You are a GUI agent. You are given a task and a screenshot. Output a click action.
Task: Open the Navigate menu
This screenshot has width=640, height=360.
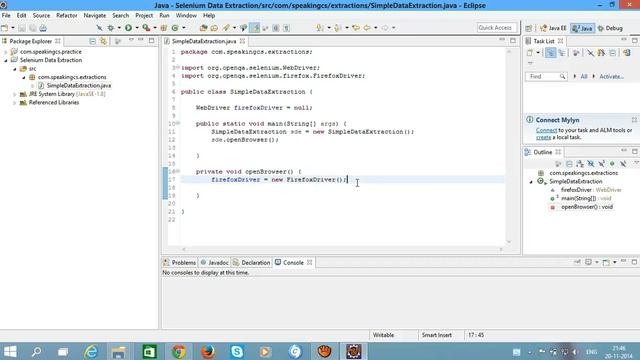pyautogui.click(x=95, y=15)
